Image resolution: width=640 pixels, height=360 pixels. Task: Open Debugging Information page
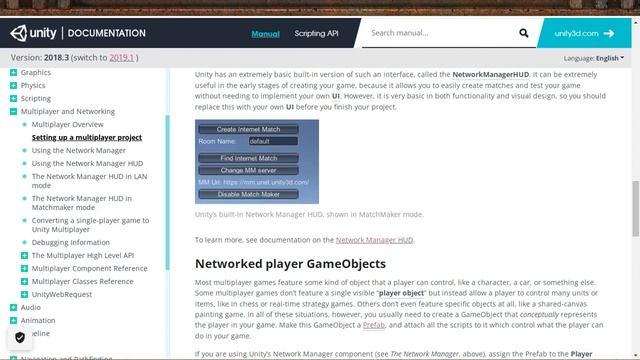point(71,242)
